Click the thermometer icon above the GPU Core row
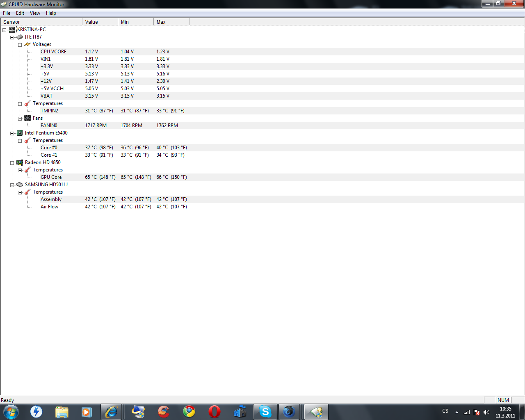This screenshot has width=525, height=420. pos(27,170)
